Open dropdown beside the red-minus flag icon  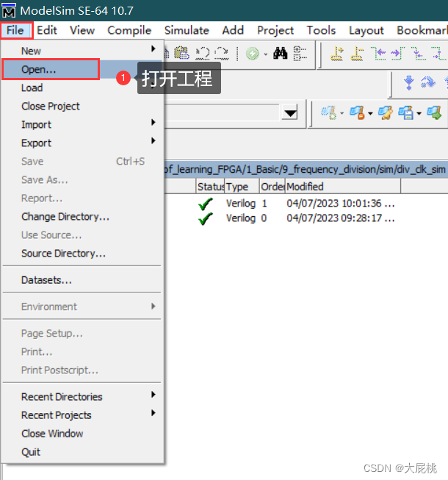click(370, 114)
